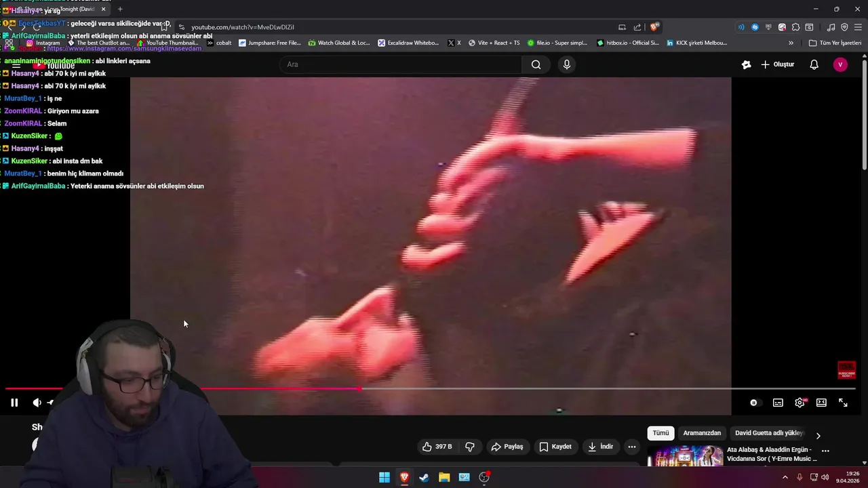Enter fullscreen mode in video player
This screenshot has height=488, width=868.
coord(843,403)
